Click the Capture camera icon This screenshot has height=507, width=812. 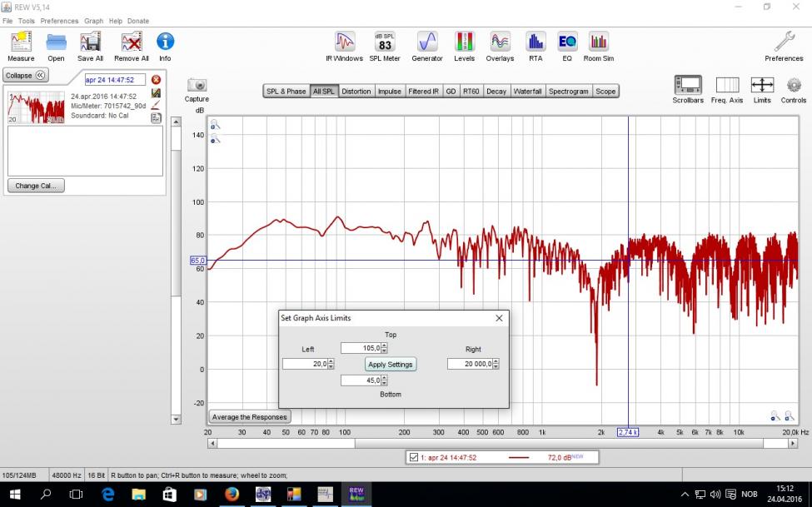coord(197,86)
